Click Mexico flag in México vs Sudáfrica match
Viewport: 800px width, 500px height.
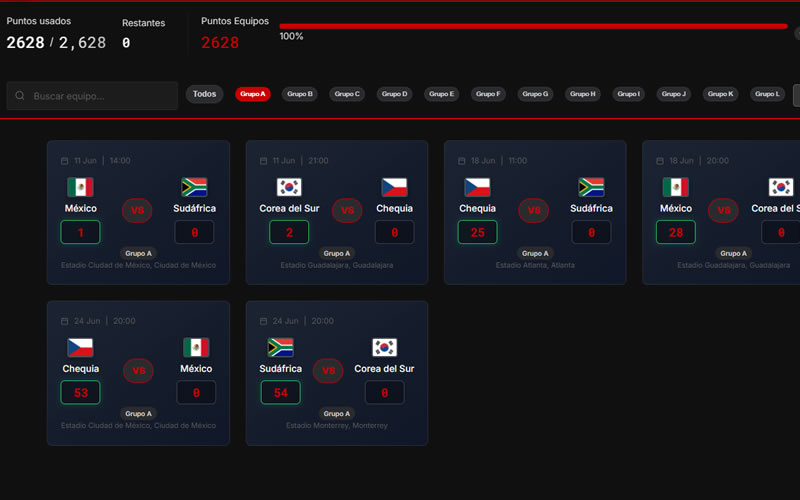80,187
